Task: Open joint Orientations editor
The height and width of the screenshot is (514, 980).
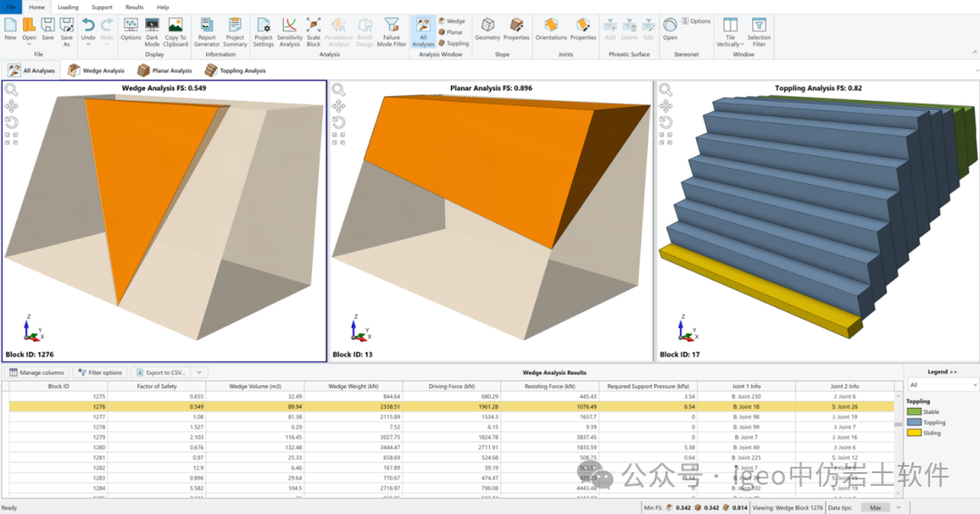Action: (x=551, y=29)
